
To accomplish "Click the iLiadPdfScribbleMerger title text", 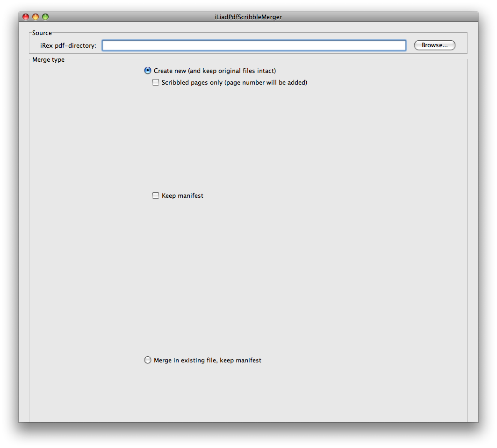I will (x=248, y=17).
